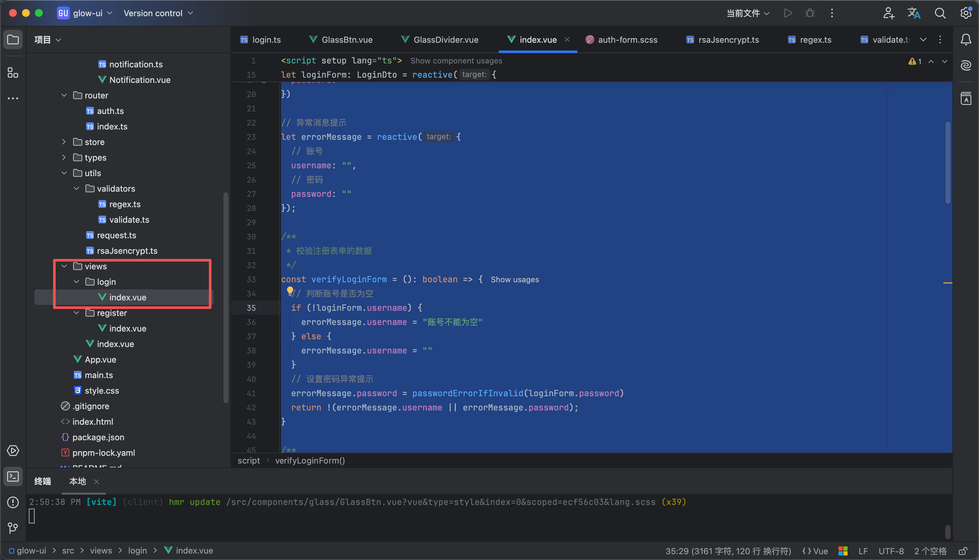Toggle the read-only lock in status bar
This screenshot has height=560, width=979.
coord(963,551)
